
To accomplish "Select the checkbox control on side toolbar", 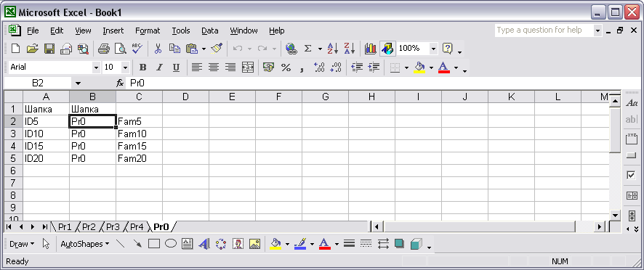I will point(631,175).
